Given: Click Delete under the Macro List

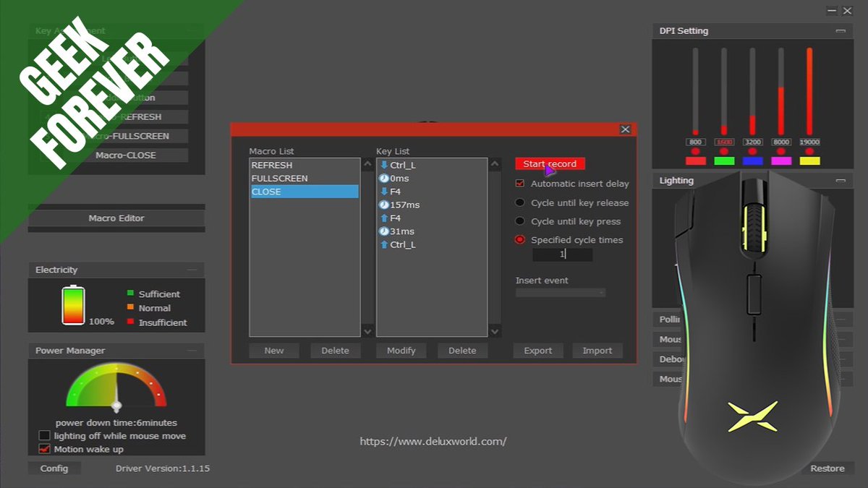Looking at the screenshot, I should pos(335,351).
